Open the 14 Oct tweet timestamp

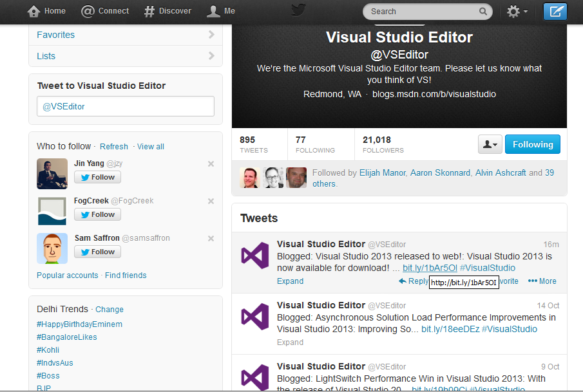548,306
